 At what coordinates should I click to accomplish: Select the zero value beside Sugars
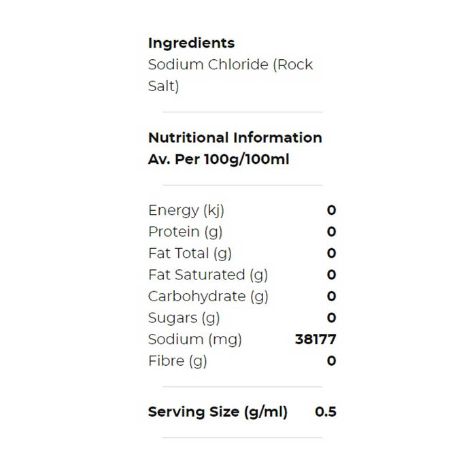click(331, 318)
